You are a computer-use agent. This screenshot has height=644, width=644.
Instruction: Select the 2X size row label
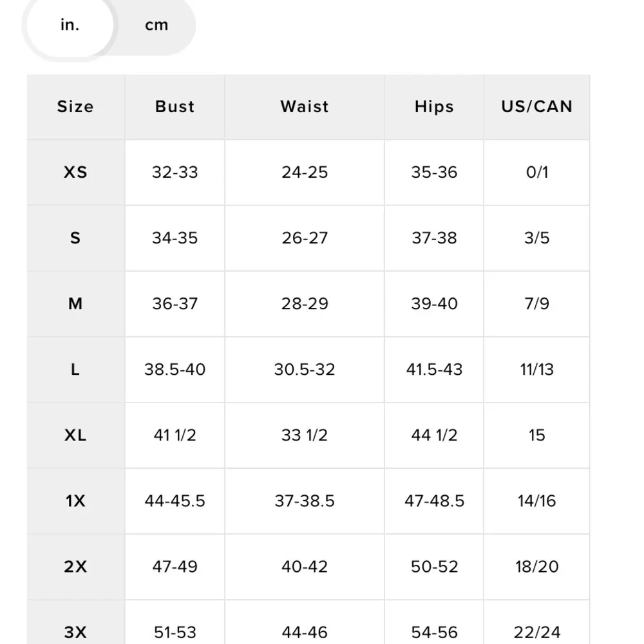pos(75,567)
